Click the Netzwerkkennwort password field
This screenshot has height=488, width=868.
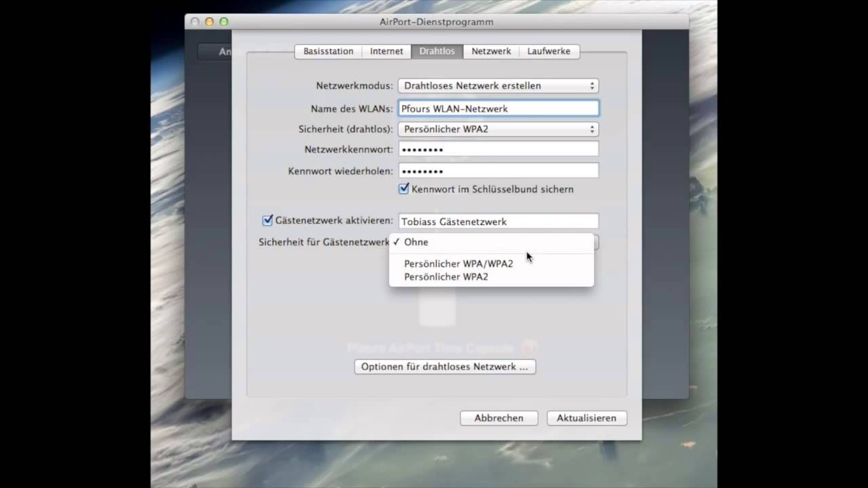[x=498, y=149]
